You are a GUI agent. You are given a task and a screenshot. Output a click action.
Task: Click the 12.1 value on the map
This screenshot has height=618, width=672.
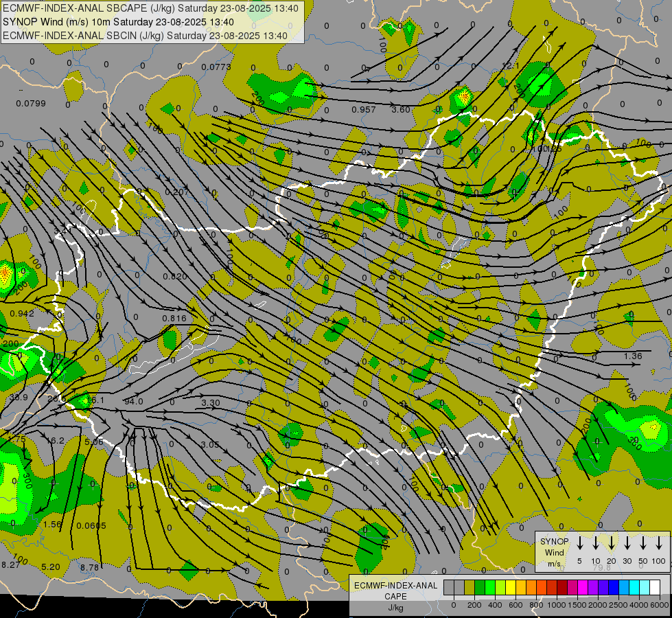click(511, 66)
